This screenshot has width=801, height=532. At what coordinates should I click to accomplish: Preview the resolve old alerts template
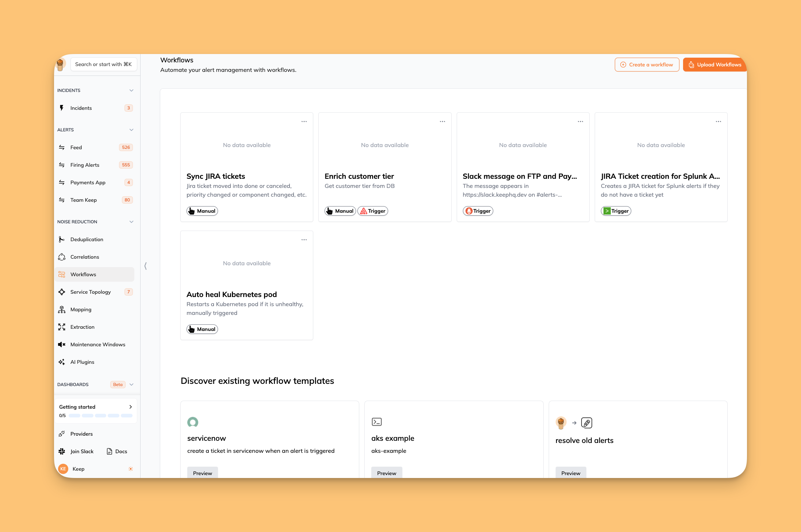(571, 473)
